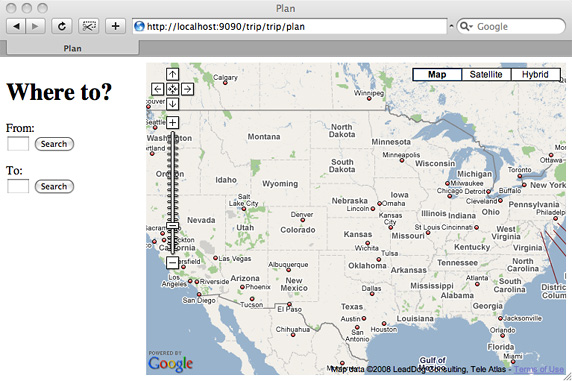Pan the map right with the right arrow
Image resolution: width=572 pixels, height=381 pixels.
tap(187, 89)
